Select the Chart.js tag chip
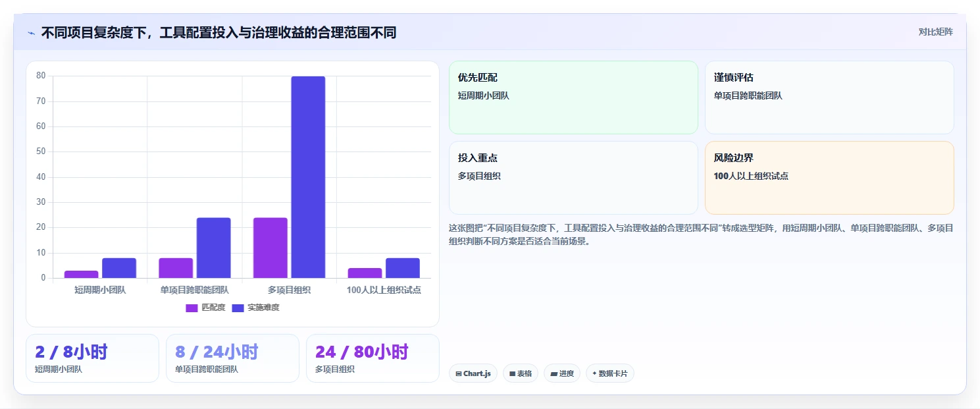Screen dimensions: 980x409 pyautogui.click(x=473, y=373)
